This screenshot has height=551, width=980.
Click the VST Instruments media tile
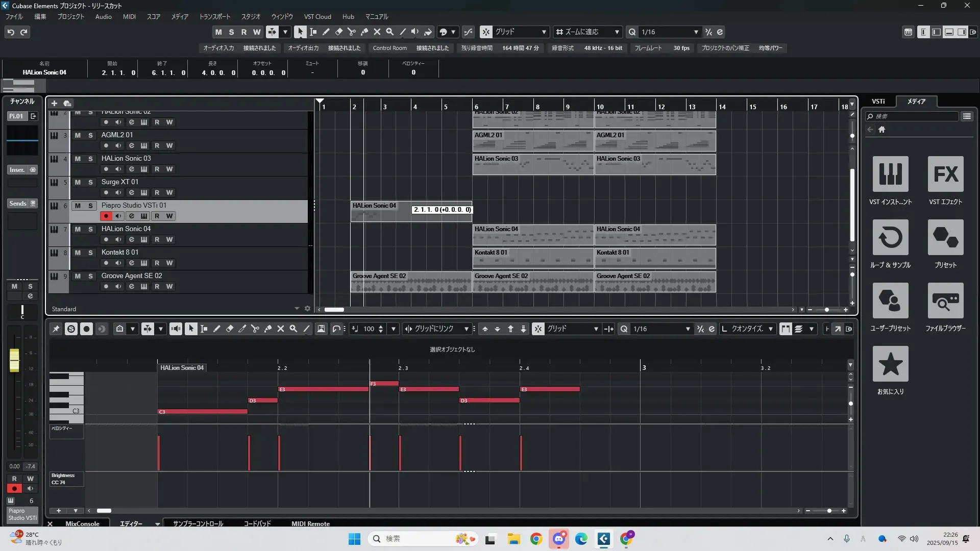pyautogui.click(x=890, y=174)
